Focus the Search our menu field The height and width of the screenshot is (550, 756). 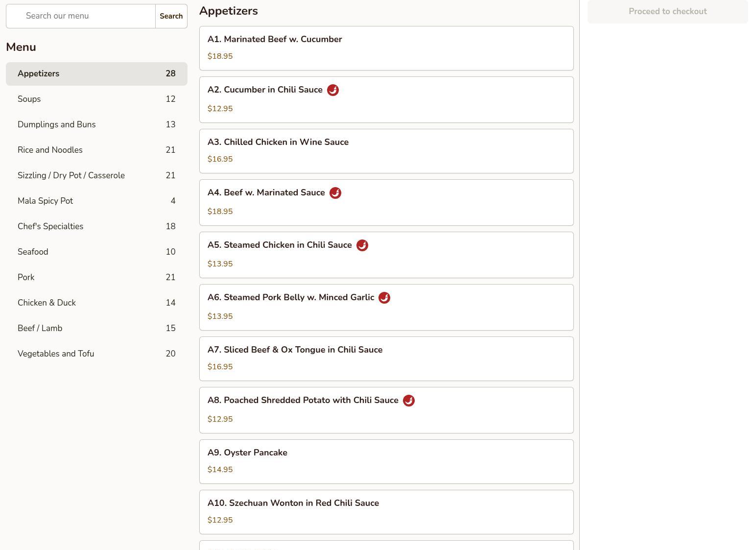[x=86, y=16]
